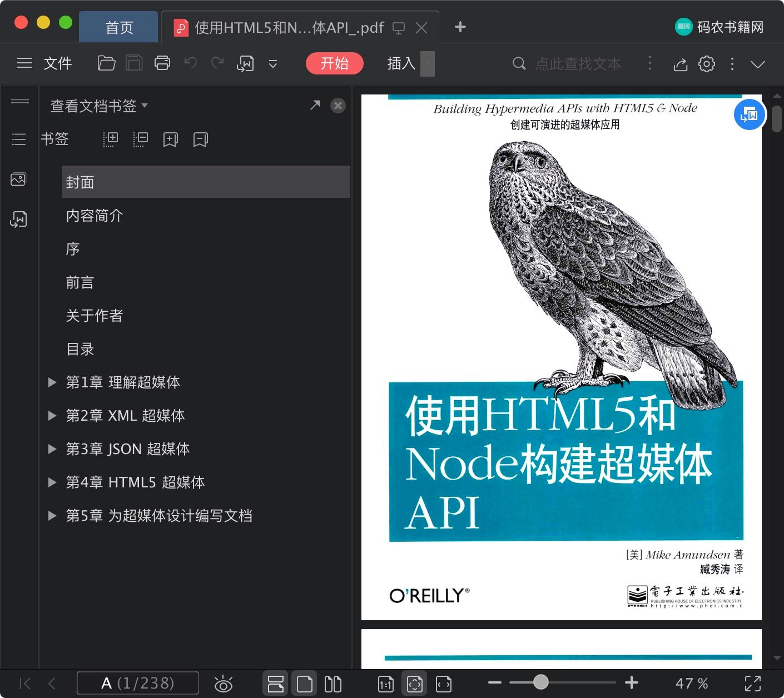Go to previous page arrow
784x698 pixels.
click(x=52, y=684)
